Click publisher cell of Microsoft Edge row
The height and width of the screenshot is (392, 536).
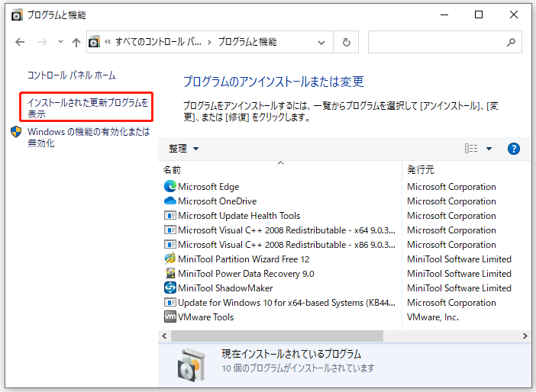pyautogui.click(x=451, y=187)
